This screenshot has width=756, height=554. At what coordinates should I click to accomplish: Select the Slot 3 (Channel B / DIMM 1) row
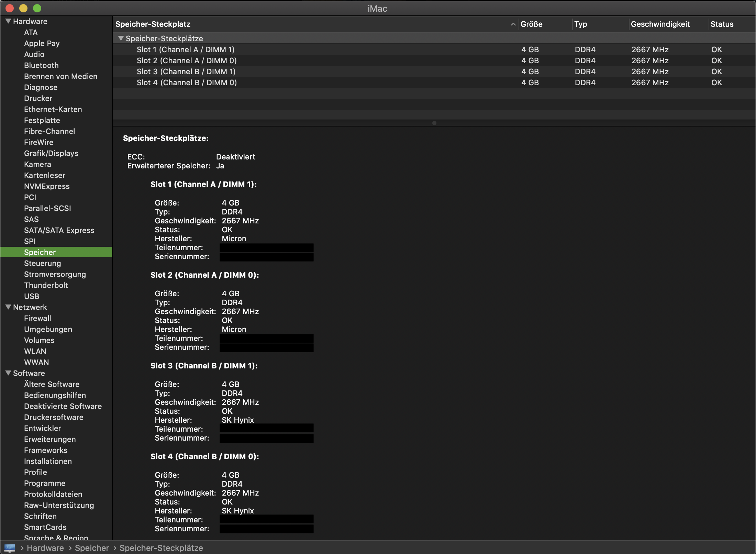[x=186, y=71]
